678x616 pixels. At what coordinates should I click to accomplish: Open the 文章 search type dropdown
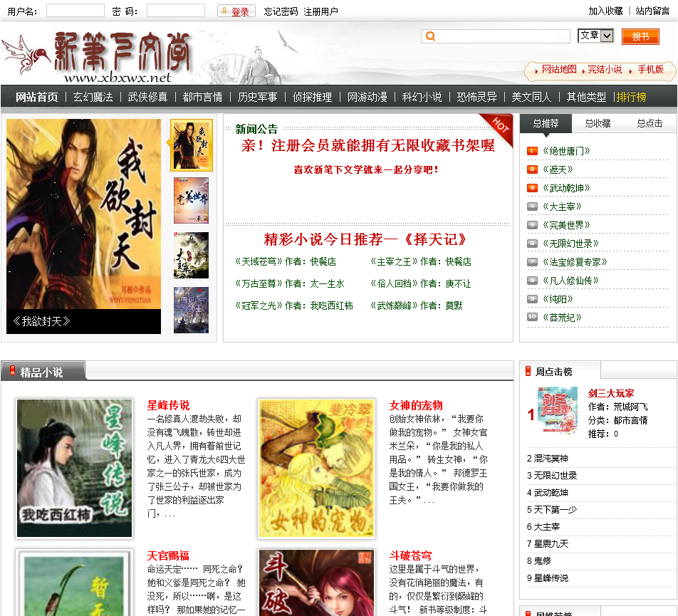(x=595, y=36)
